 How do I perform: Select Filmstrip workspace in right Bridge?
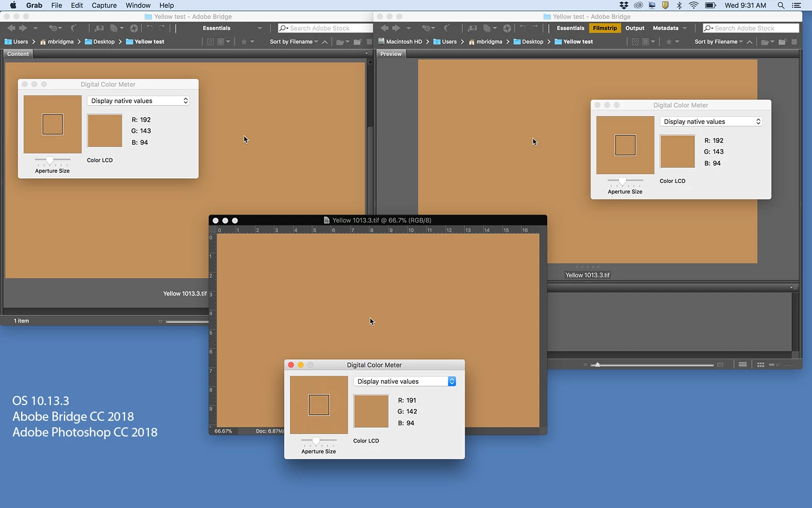[605, 28]
